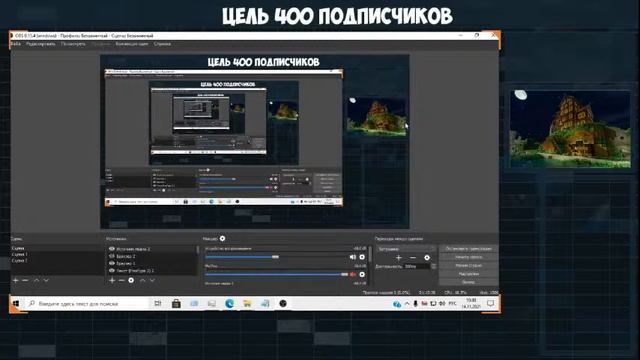Open Microsoft Edge from the taskbar

point(229,303)
